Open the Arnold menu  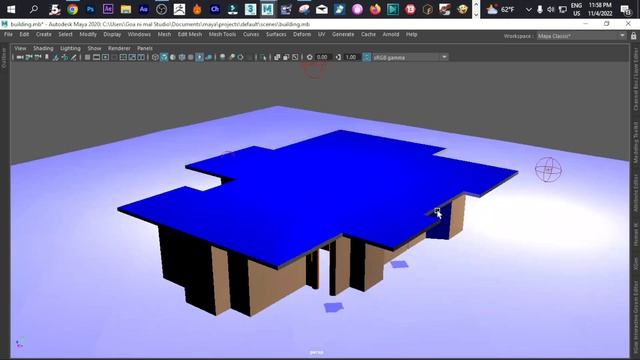tap(391, 35)
